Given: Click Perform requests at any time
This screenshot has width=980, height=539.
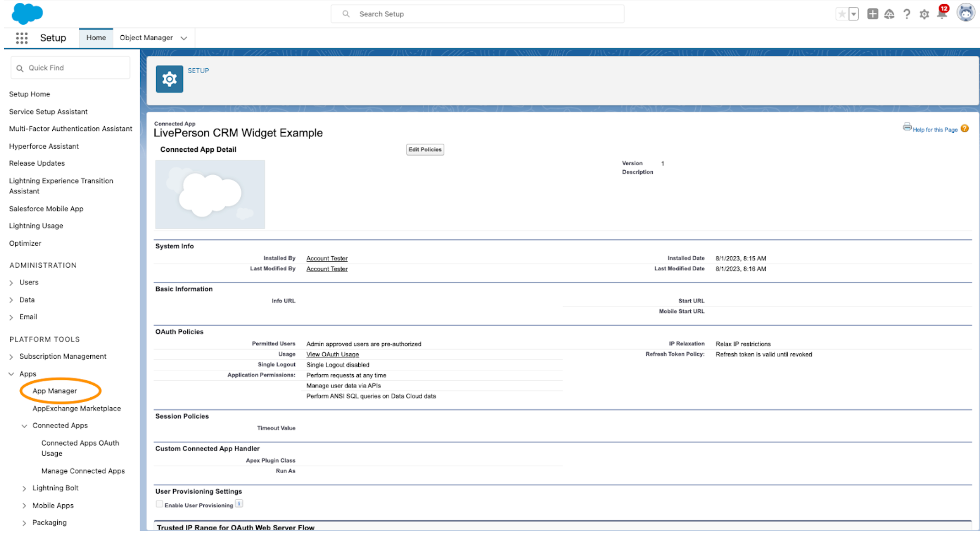Looking at the screenshot, I should point(346,376).
